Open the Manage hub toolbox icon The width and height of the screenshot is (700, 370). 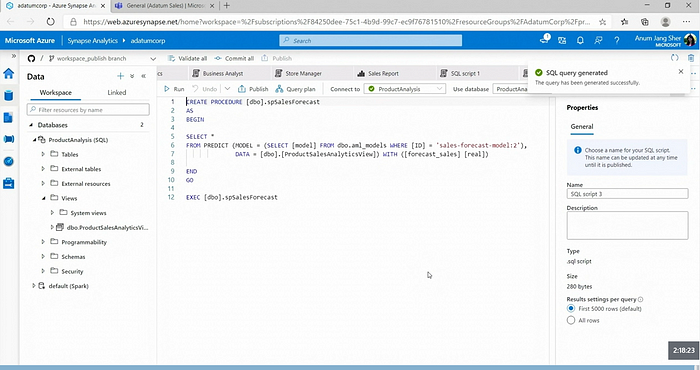[x=8, y=183]
